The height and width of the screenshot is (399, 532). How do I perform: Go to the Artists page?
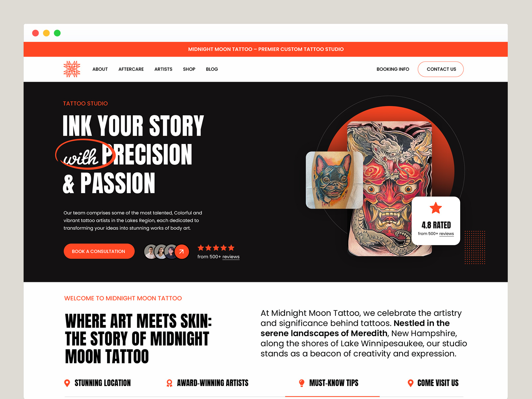[x=163, y=69]
